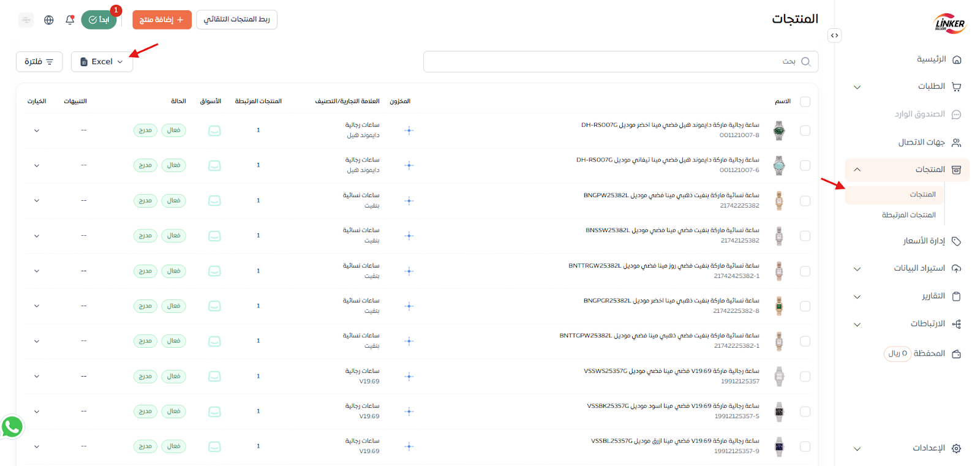Click product name text of BNSSW25382L

click(x=672, y=230)
